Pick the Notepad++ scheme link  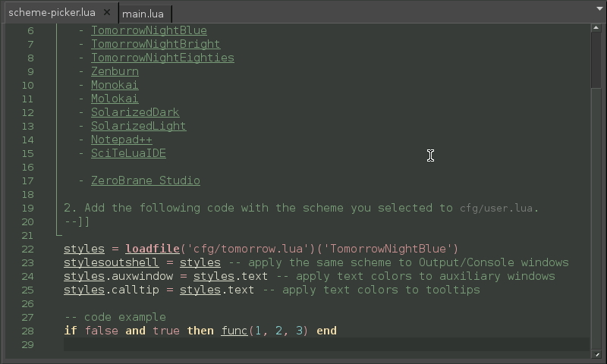(x=121, y=140)
